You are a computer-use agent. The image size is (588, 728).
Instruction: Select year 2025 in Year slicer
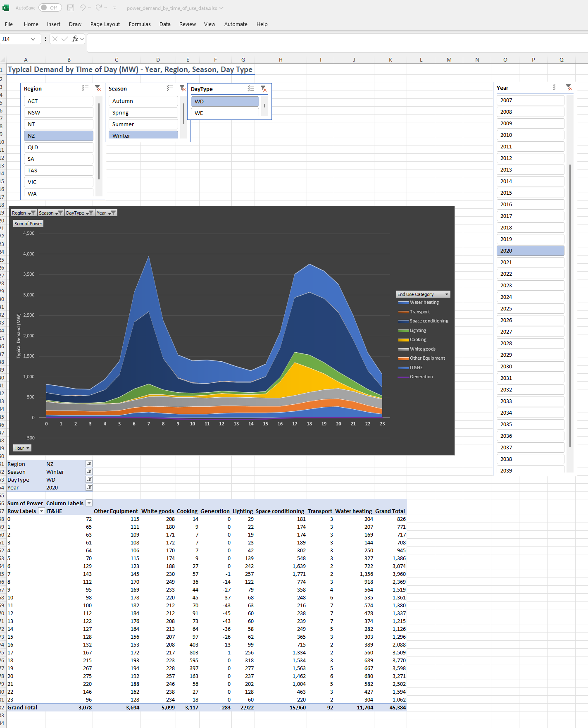tap(530, 308)
